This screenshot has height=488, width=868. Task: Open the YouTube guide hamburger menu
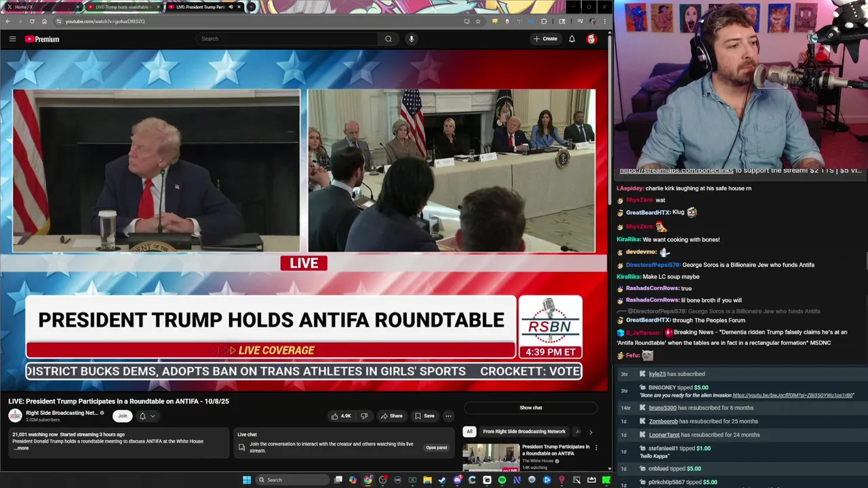point(12,39)
